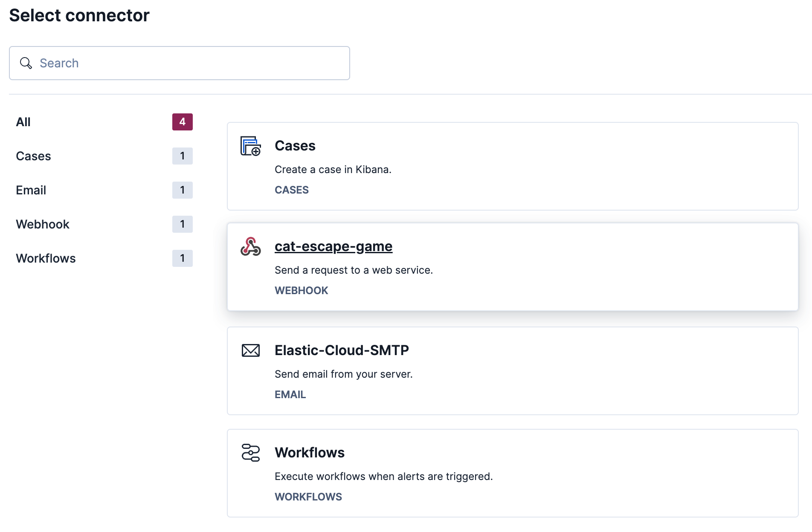Viewport: 812px width, 532px height.
Task: Choose the Elastic-Cloud-SMTP connector
Action: pos(342,350)
